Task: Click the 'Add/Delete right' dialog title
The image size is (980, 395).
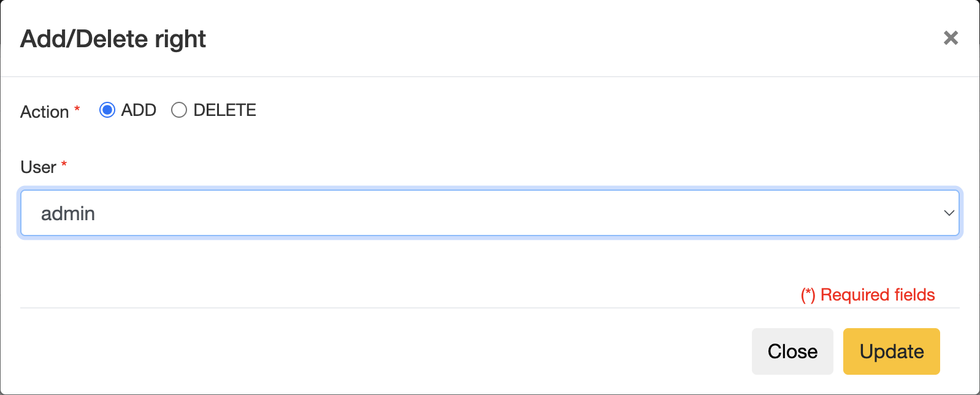Action: 113,39
